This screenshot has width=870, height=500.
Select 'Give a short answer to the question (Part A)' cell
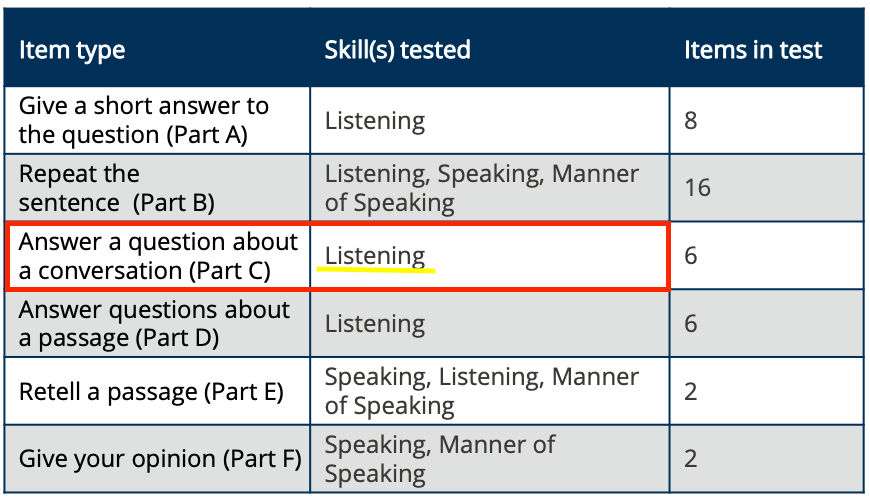(157, 120)
